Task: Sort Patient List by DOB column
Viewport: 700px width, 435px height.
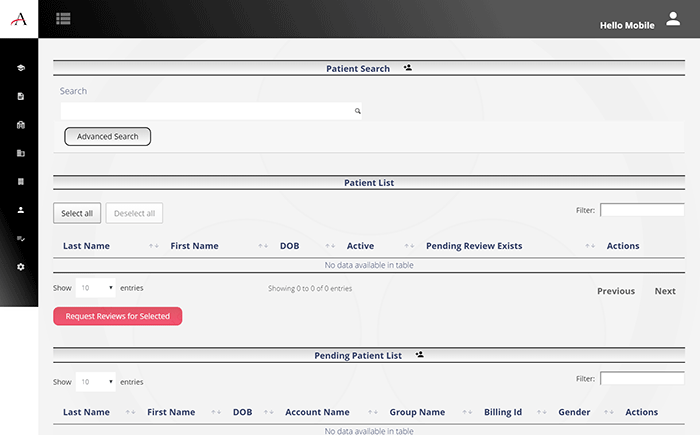Action: (290, 246)
